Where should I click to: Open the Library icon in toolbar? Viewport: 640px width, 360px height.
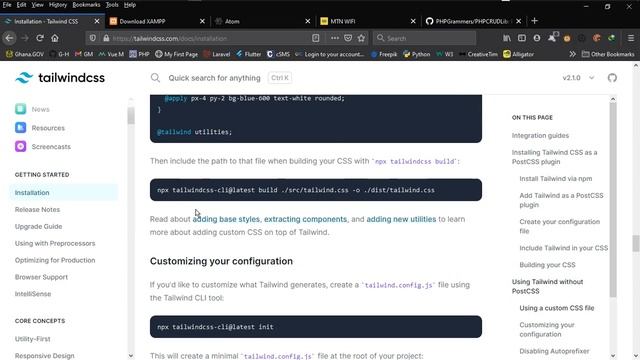[507, 38]
